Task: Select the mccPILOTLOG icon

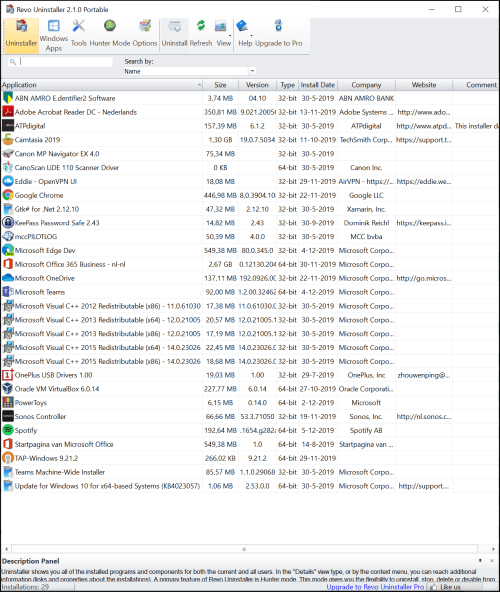Action: coord(8,237)
